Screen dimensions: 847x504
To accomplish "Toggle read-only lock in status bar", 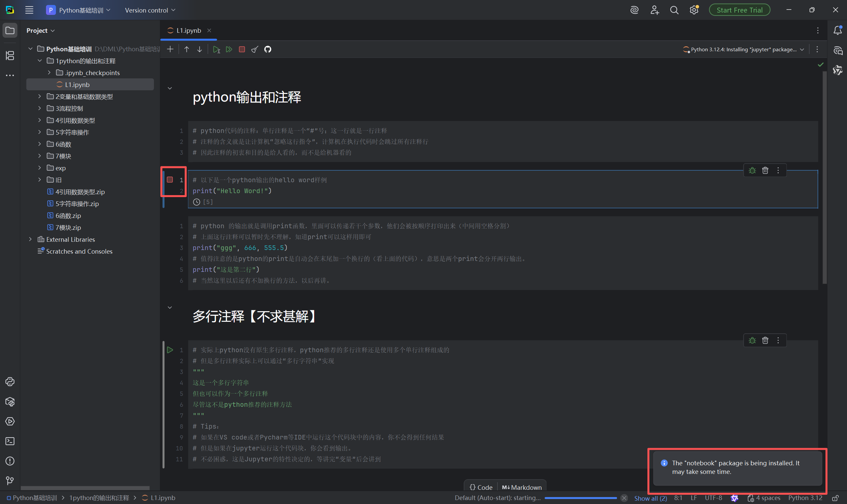I will (835, 498).
